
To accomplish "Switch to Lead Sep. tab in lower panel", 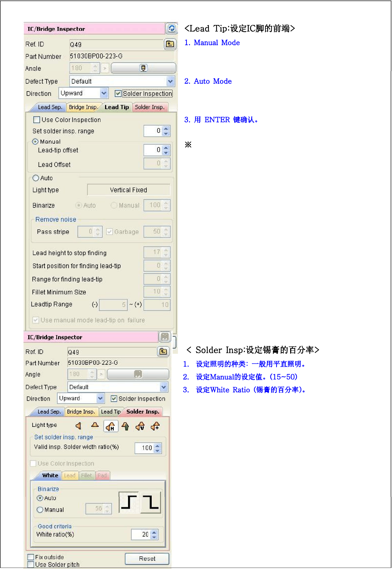I will click(x=49, y=411).
